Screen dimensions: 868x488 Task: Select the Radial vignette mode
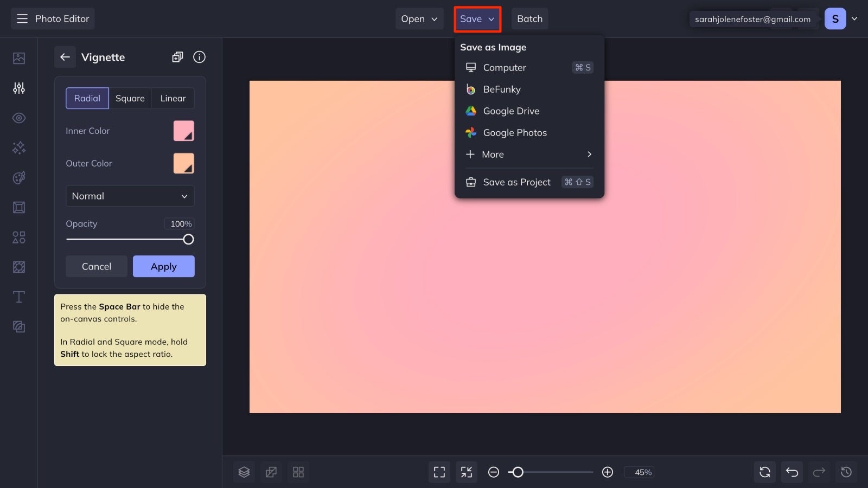click(x=87, y=98)
